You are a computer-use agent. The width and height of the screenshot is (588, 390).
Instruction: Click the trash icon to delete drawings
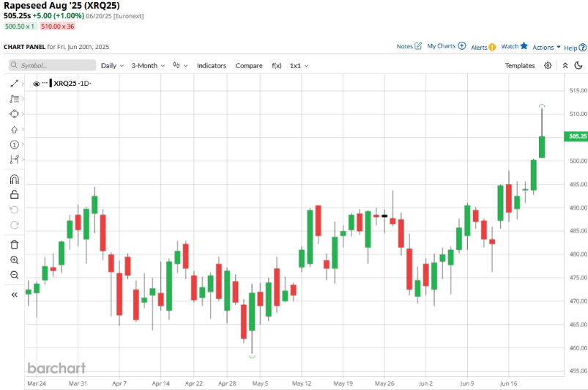click(x=14, y=244)
